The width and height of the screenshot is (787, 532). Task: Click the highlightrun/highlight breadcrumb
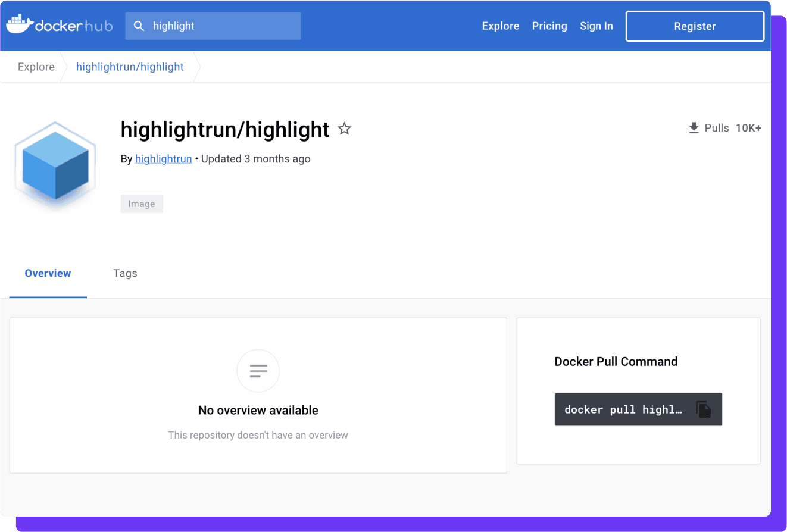(130, 67)
